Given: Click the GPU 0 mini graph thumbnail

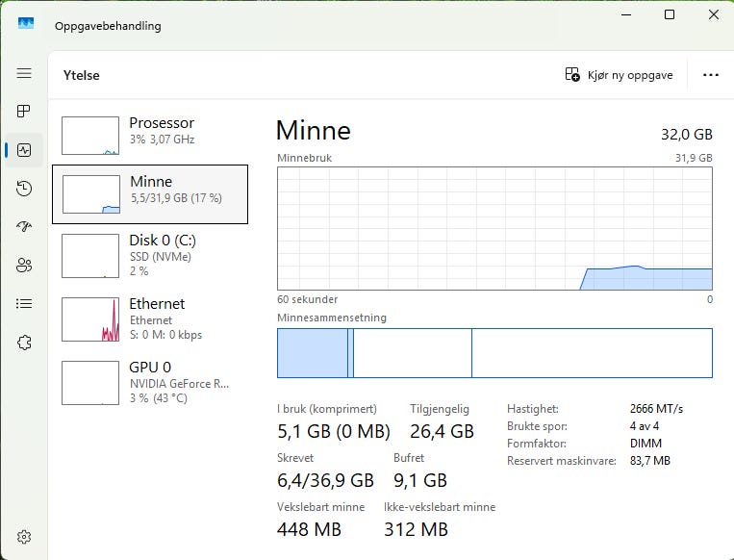Looking at the screenshot, I should (x=90, y=383).
